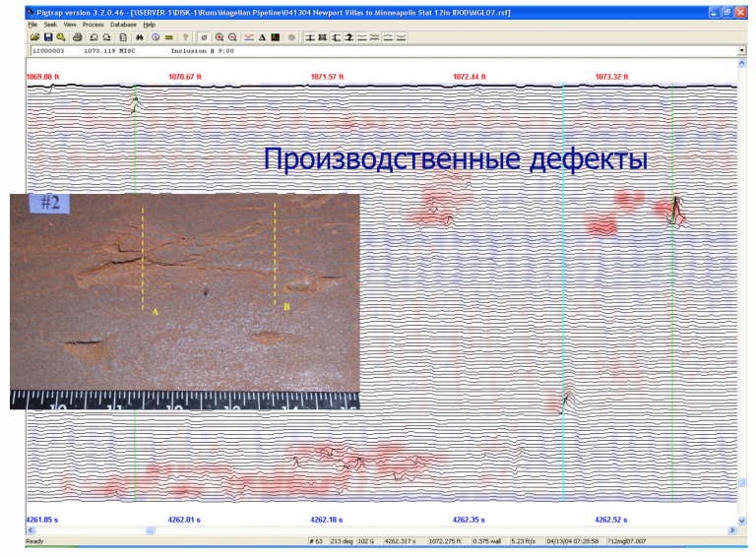
Task: Click the last toolbar icon, dipped lines
Action: (402, 37)
